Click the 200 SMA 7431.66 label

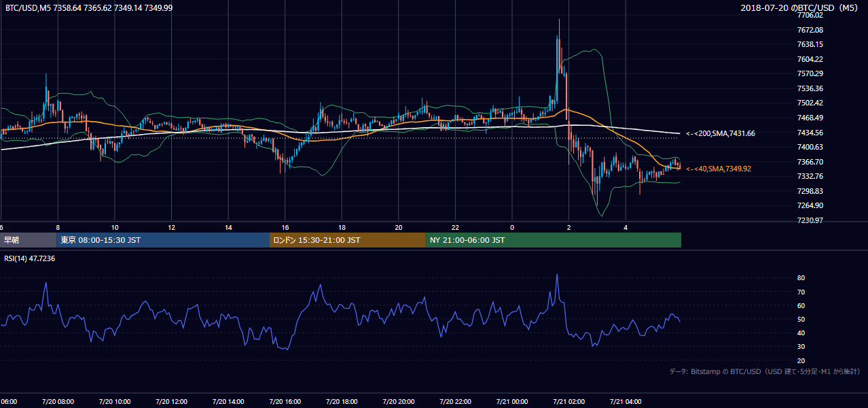coord(721,133)
